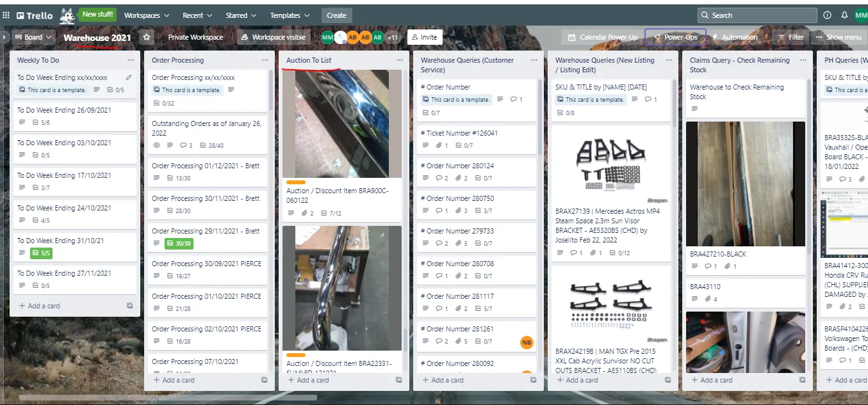Click the green 30/30 checklist badge
This screenshot has height=405, width=868.
click(179, 243)
